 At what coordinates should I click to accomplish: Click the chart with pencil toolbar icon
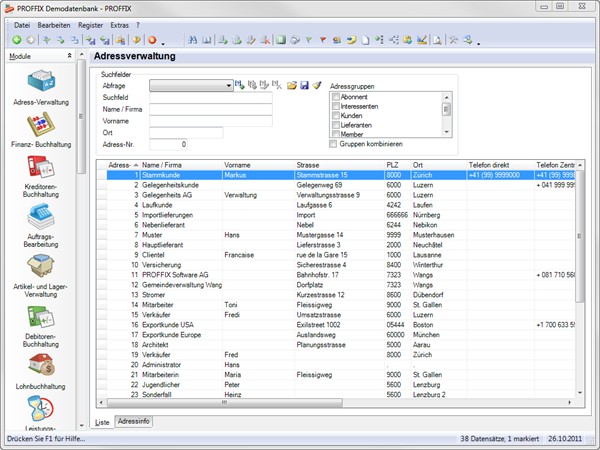pyautogui.click(x=422, y=40)
